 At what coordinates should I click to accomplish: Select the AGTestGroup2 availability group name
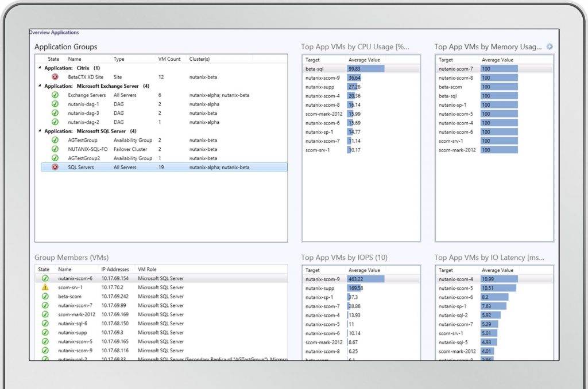(84, 158)
